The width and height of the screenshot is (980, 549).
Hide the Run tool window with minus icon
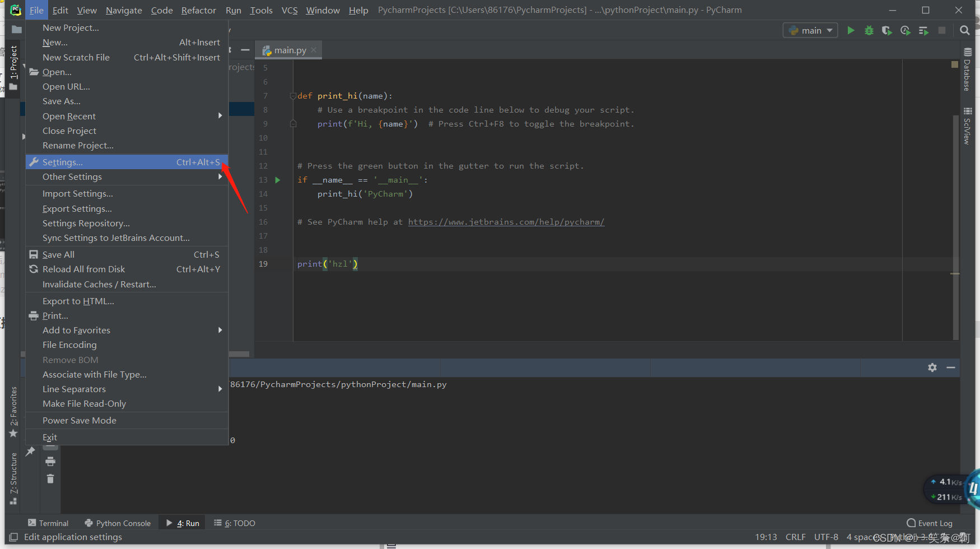[951, 367]
